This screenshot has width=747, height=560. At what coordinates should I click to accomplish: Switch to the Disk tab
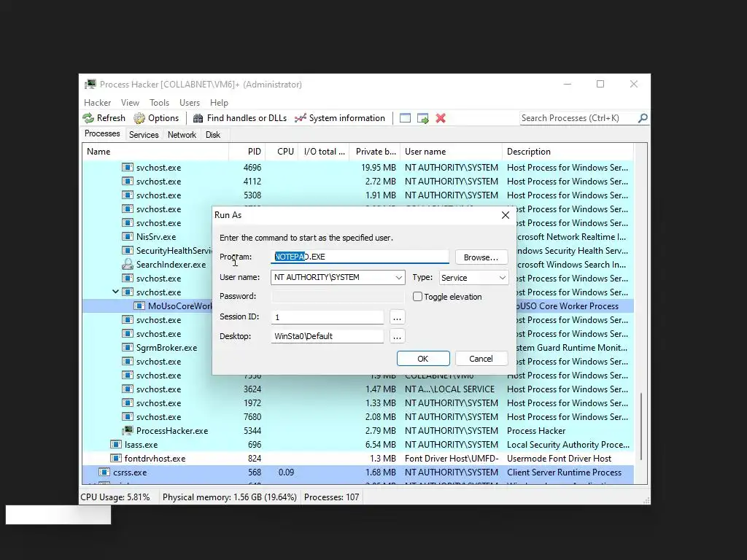coord(213,135)
